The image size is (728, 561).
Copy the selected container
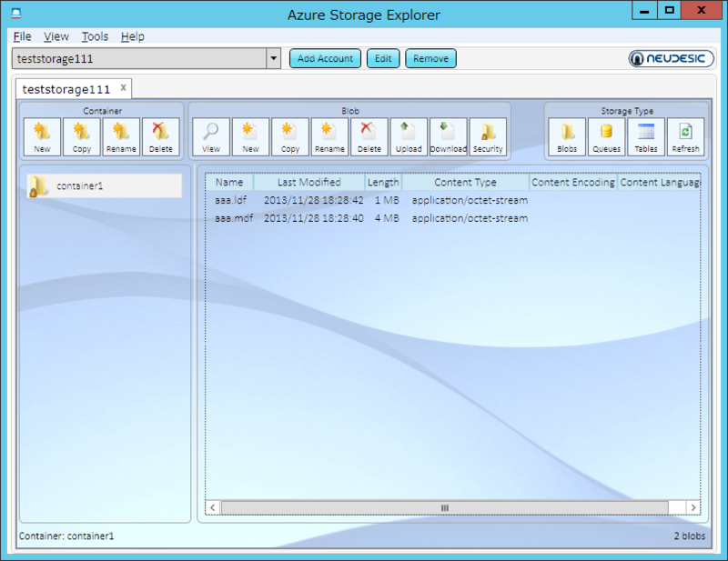pyautogui.click(x=82, y=136)
